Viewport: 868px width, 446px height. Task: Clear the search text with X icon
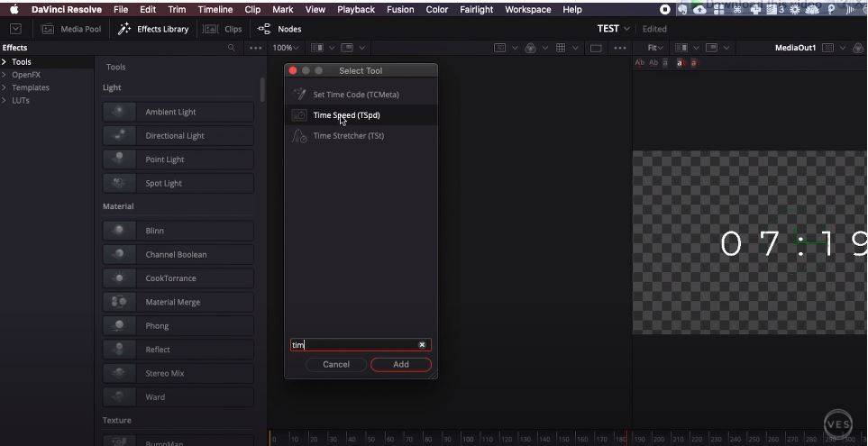(422, 345)
